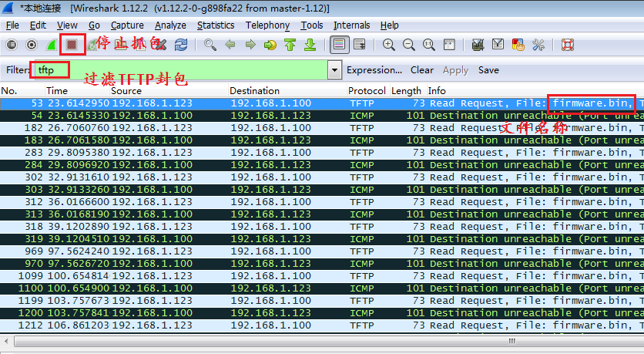Open the Go menu
The width and height of the screenshot is (644, 354).
coord(94,25)
